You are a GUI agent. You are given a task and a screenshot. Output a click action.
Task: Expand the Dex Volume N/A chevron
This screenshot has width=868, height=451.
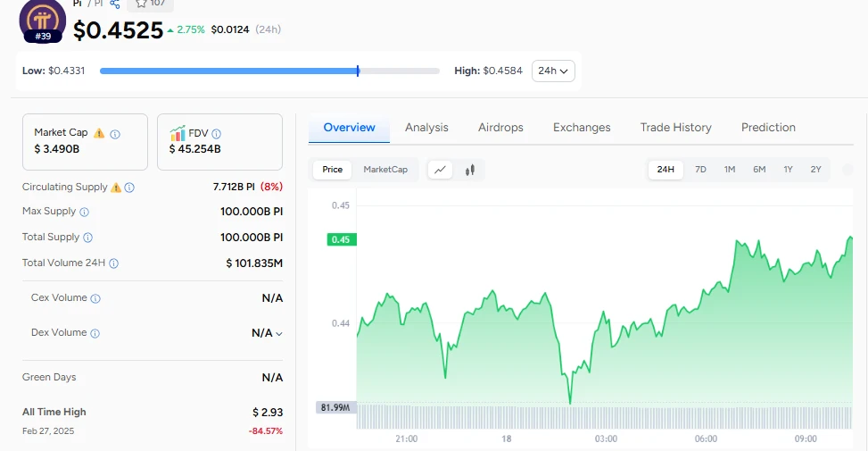279,333
